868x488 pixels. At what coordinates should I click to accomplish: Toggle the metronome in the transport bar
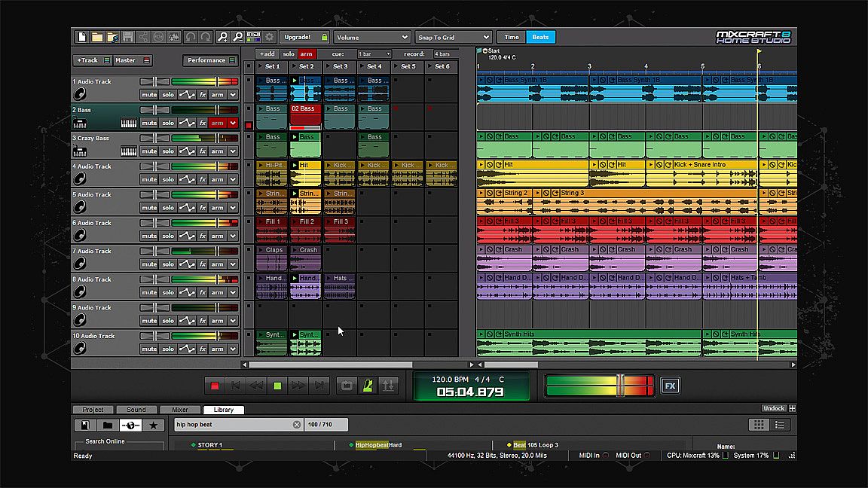pyautogui.click(x=368, y=386)
